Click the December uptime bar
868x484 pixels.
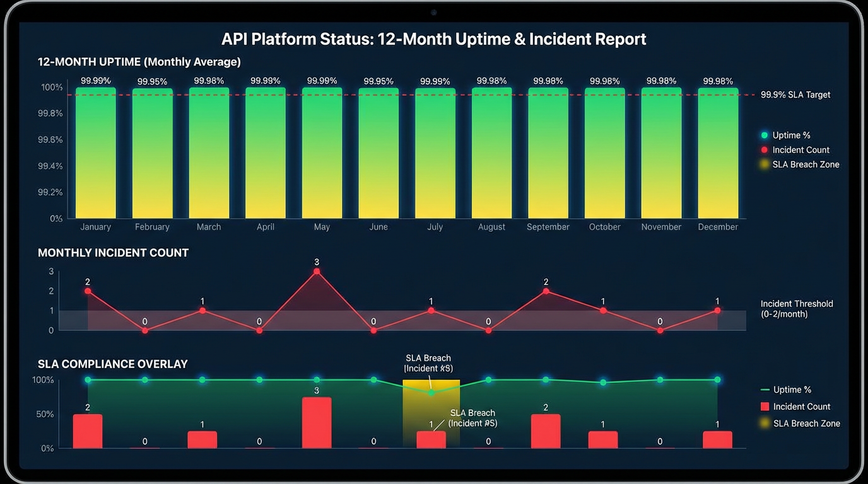(x=718, y=153)
